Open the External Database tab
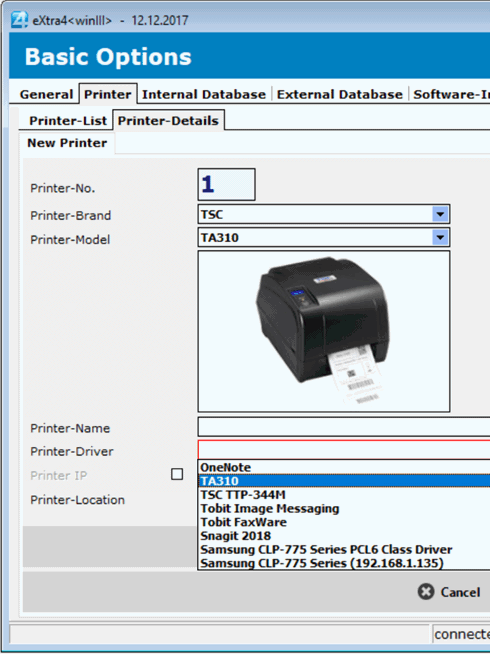The image size is (490, 654). pyautogui.click(x=339, y=94)
